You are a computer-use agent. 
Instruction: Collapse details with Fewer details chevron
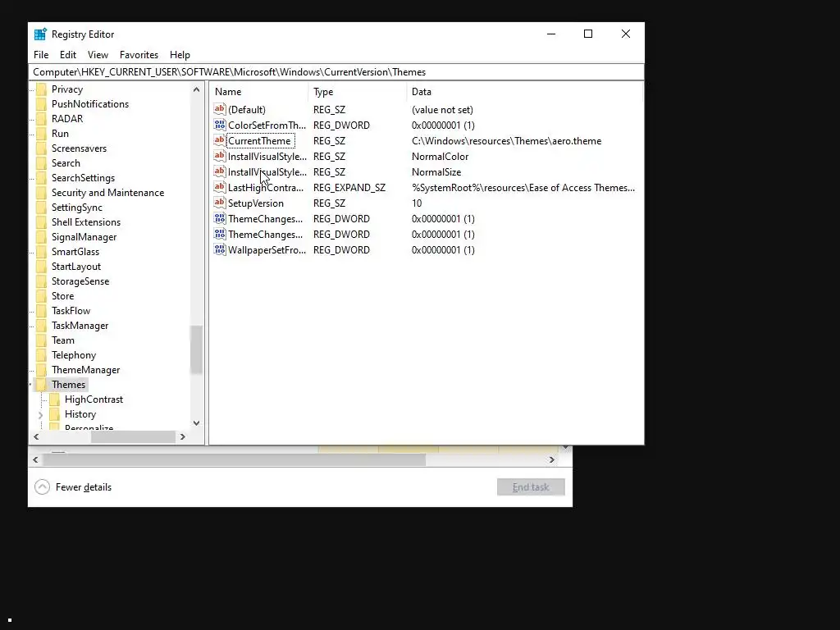43,487
